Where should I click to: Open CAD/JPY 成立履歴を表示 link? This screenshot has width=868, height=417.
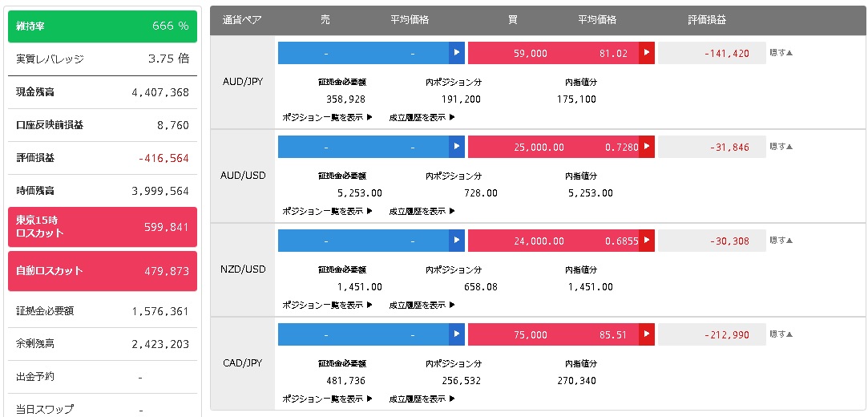coord(422,399)
